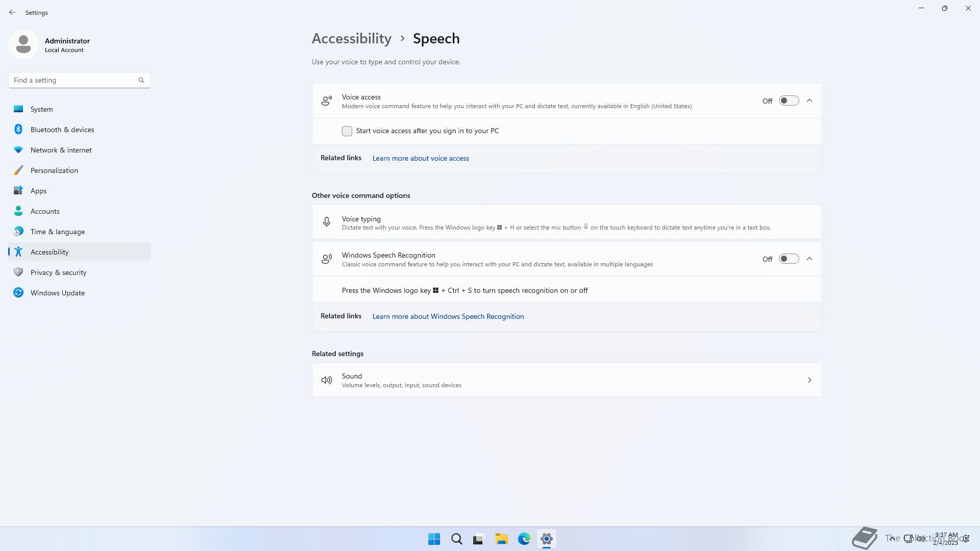Click the taskbar Search icon
980x551 pixels.
tap(456, 539)
